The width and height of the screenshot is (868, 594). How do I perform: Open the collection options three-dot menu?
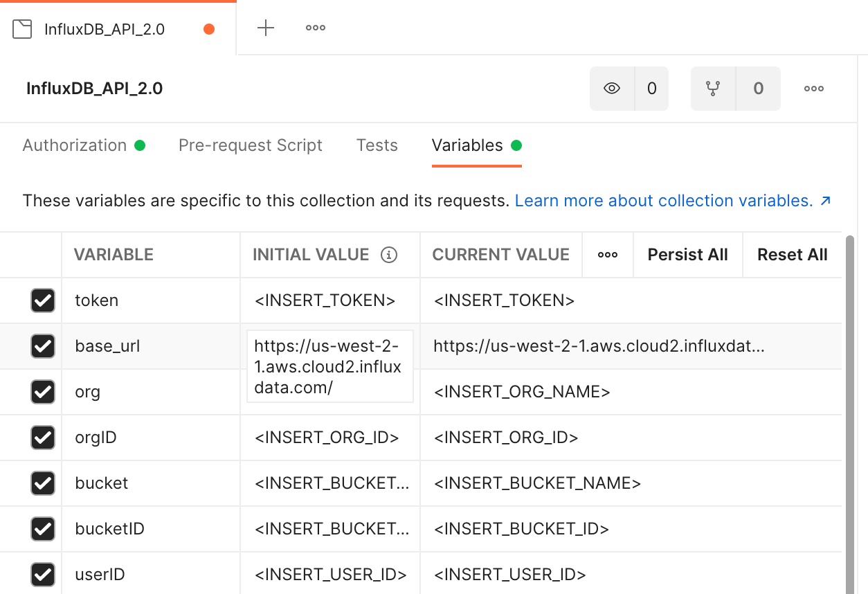click(x=813, y=88)
